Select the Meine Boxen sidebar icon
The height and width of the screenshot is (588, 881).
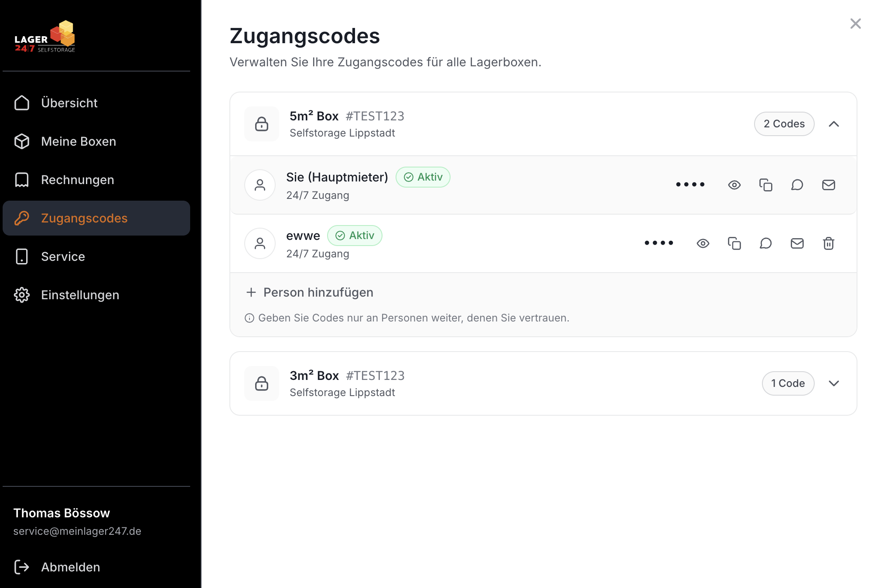(x=21, y=141)
